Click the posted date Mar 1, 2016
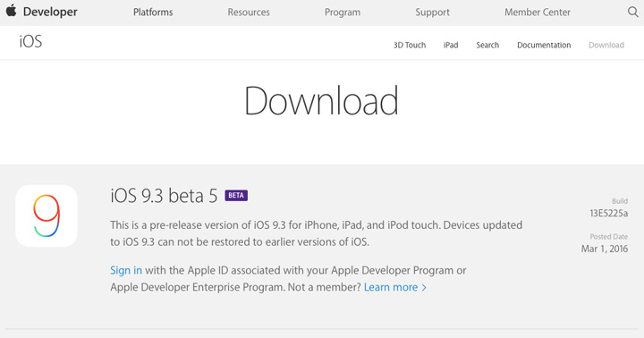 [604, 249]
